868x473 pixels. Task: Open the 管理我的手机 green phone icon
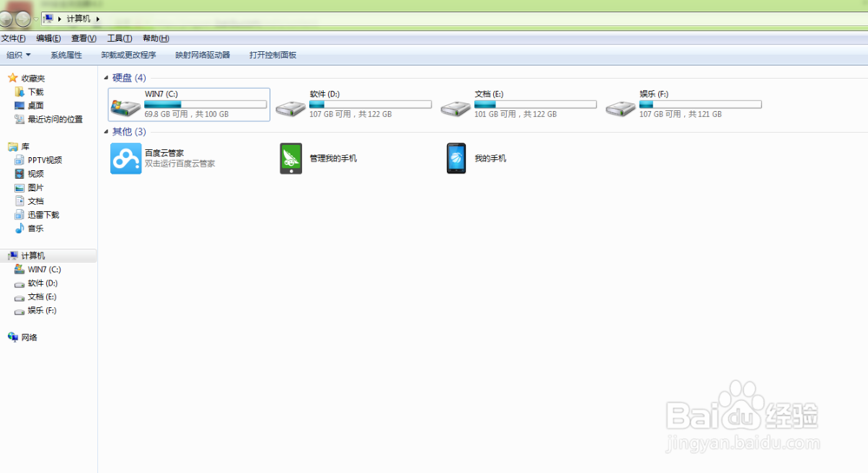click(291, 158)
